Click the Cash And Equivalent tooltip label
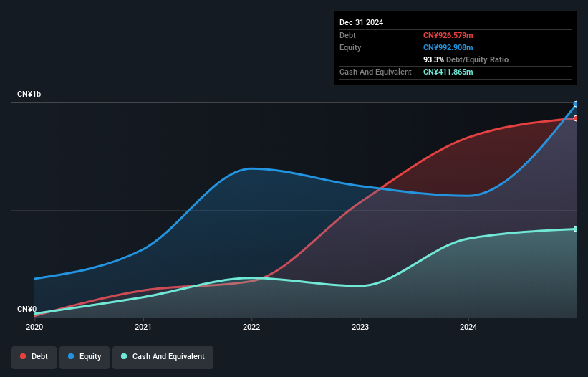 pyautogui.click(x=375, y=72)
